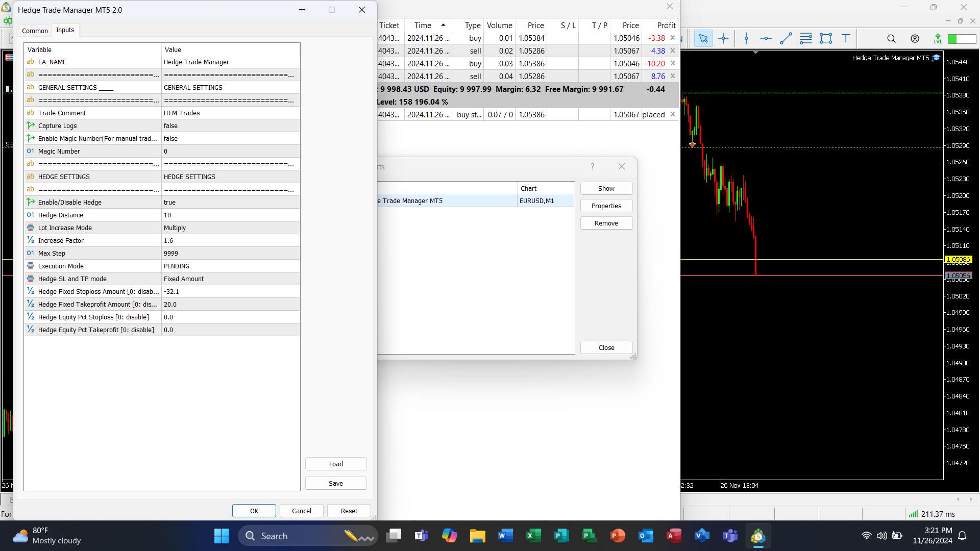
Task: Edit Magic Number value 0
Action: tap(231, 151)
